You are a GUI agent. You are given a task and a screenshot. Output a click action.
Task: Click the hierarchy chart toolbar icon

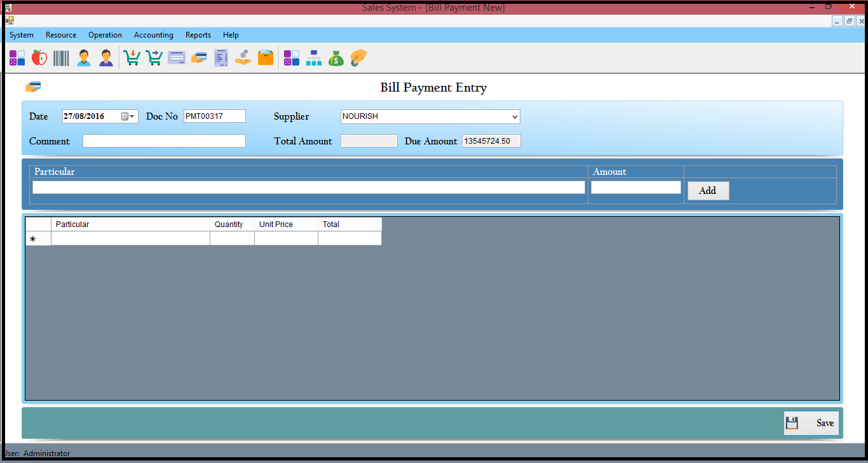(x=314, y=59)
